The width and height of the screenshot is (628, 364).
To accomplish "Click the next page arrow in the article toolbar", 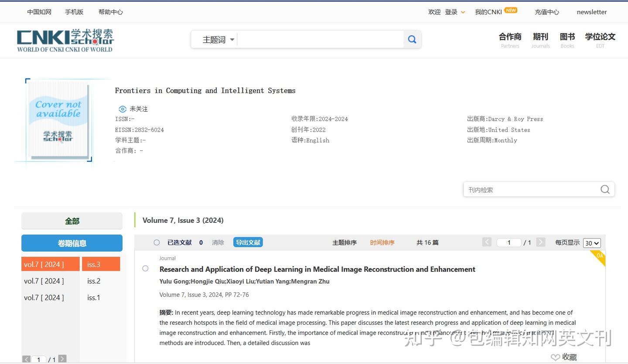I will coord(540,242).
